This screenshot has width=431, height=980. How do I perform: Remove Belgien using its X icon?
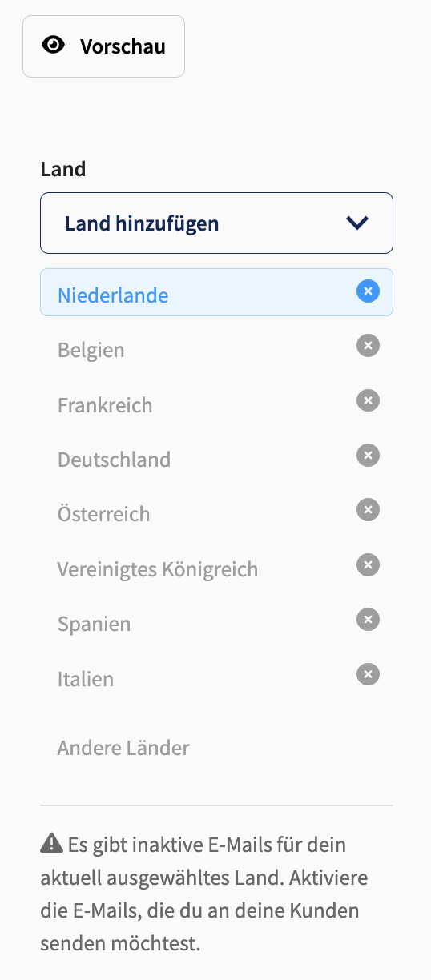[368, 346]
